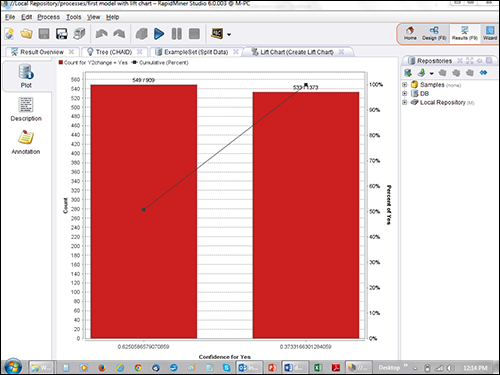Viewport: 500px width, 375px height.
Task: Pause the running process
Action: 177,34
